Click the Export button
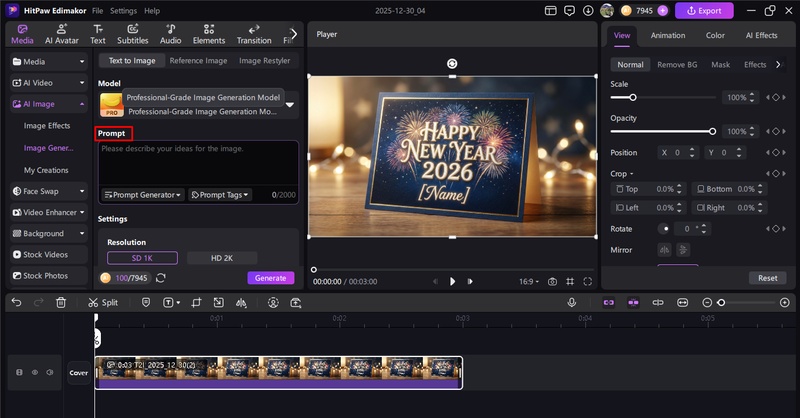 (x=704, y=11)
